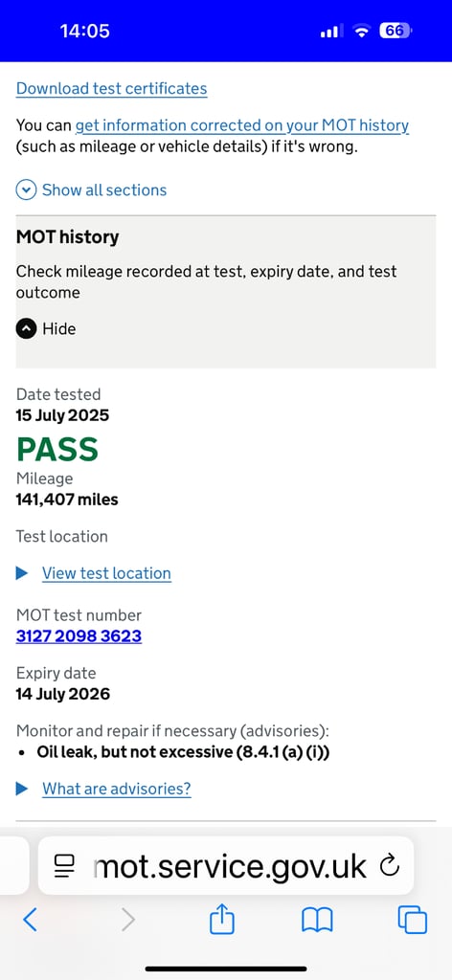The height and width of the screenshot is (980, 452).
Task: Tap the Safari forward arrow
Action: (x=127, y=920)
